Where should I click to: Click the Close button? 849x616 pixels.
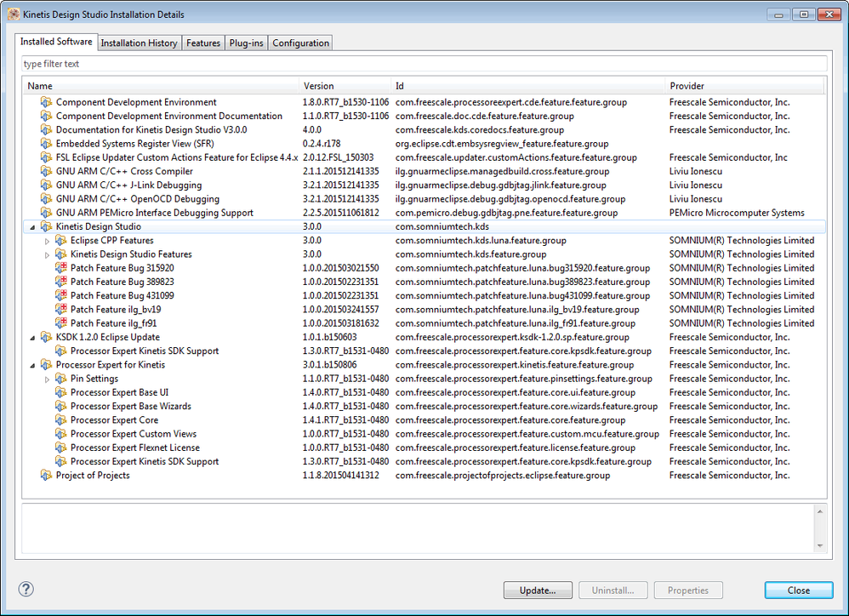click(799, 590)
